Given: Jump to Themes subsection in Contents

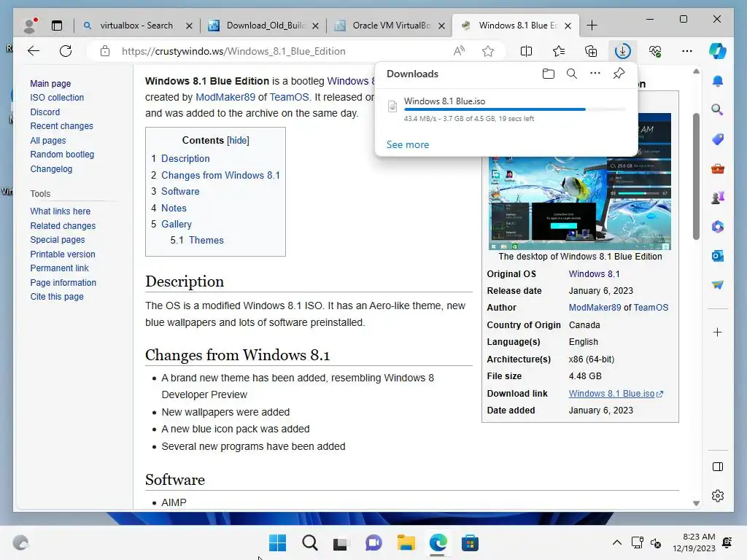Looking at the screenshot, I should coord(206,240).
